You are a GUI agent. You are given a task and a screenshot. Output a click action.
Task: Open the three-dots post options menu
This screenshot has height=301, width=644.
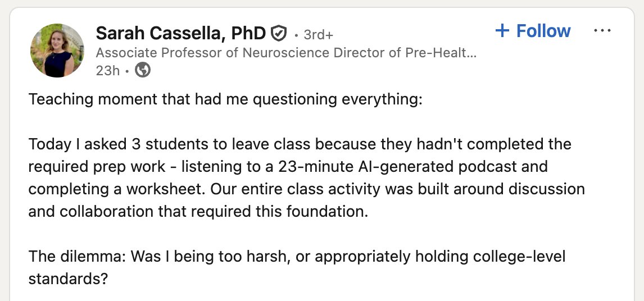[602, 31]
